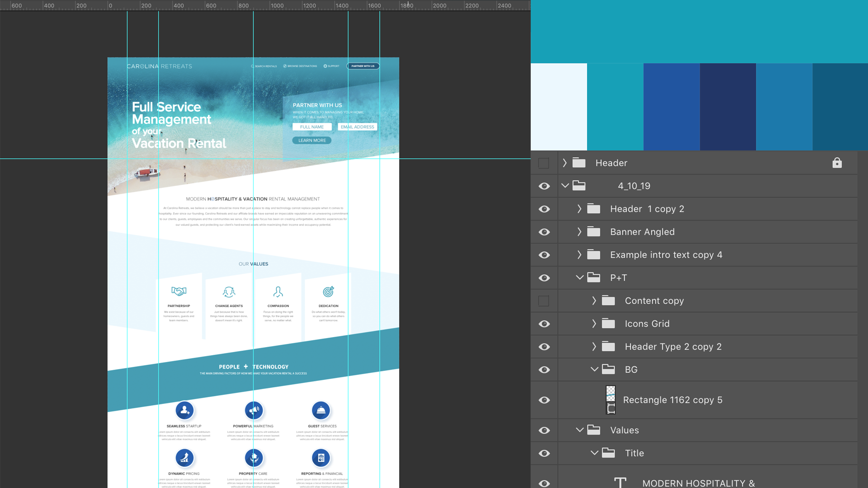Image resolution: width=868 pixels, height=488 pixels.
Task: Select the Values layer group
Action: pos(624,430)
